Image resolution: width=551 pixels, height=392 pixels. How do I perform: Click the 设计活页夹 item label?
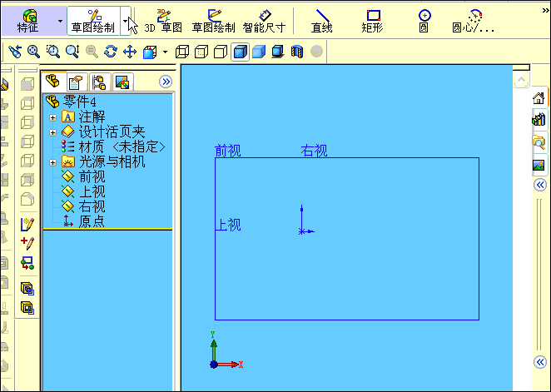pos(112,132)
